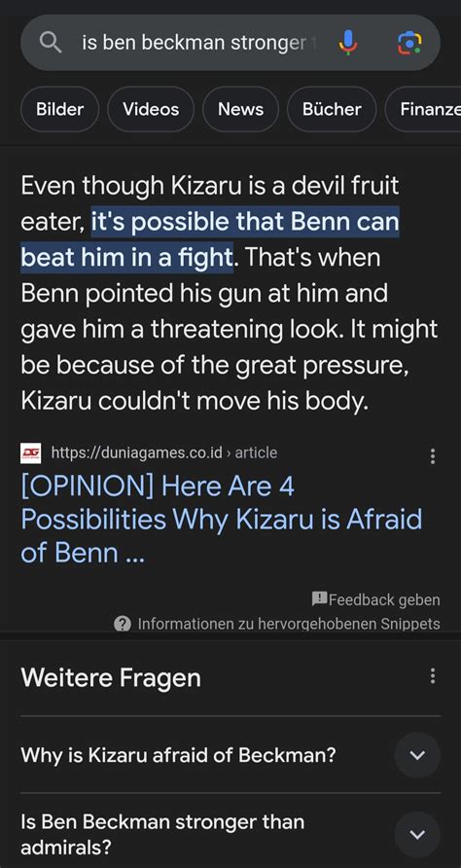461x868 pixels.
Task: Switch to the Videos tab
Action: tap(151, 109)
